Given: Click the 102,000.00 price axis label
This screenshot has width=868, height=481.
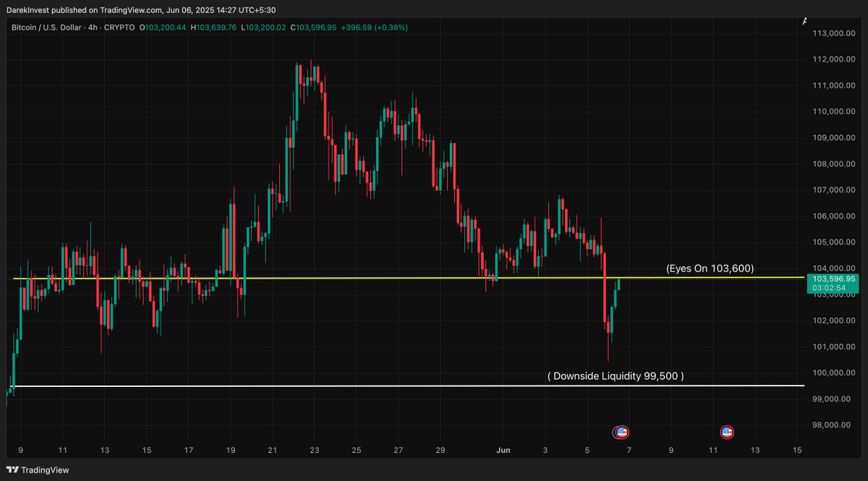Looking at the screenshot, I should pos(835,320).
